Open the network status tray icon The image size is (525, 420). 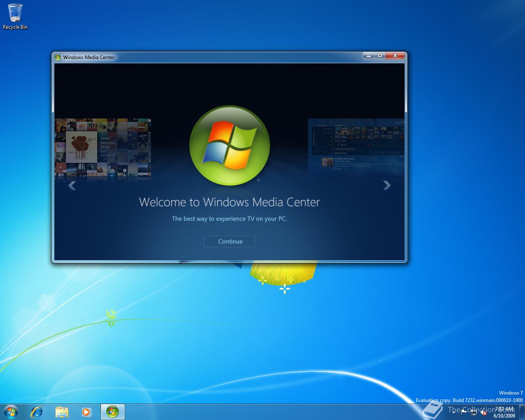pyautogui.click(x=474, y=412)
